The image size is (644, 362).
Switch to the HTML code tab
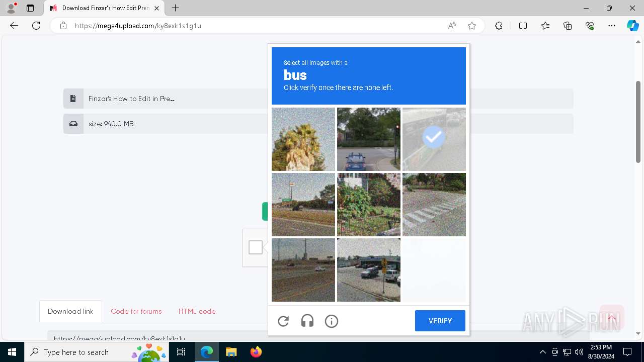click(x=197, y=311)
